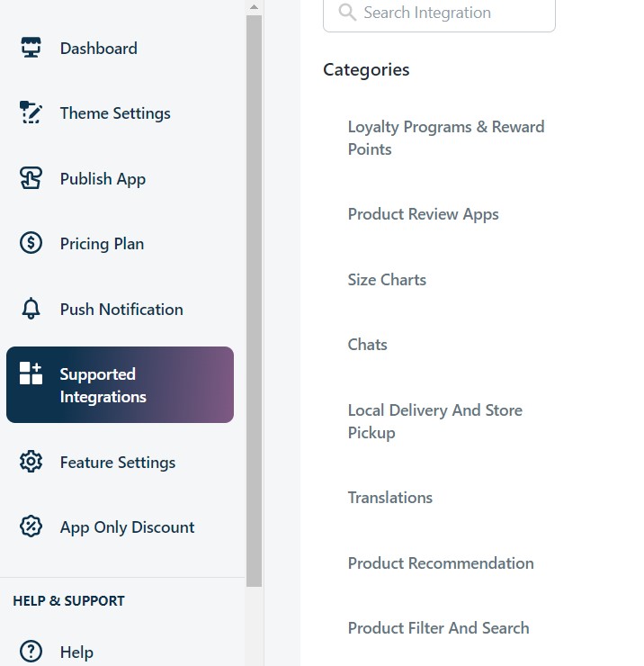Viewport: 644px width, 666px height.
Task: Click the sidebar vertical scrollbar thumb
Action: coord(254,301)
